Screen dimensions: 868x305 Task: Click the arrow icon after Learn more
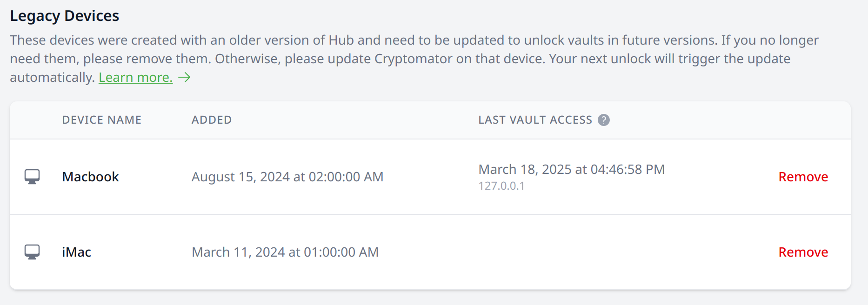pos(185,77)
